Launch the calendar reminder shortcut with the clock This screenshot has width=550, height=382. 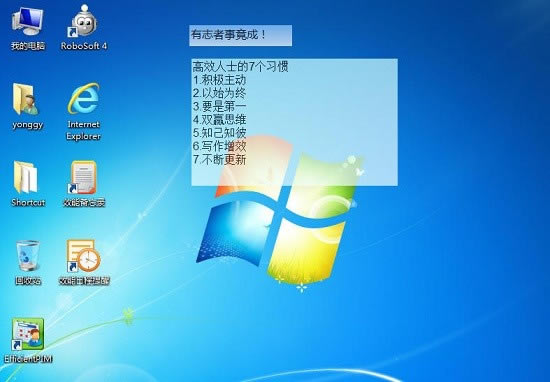pyautogui.click(x=84, y=262)
